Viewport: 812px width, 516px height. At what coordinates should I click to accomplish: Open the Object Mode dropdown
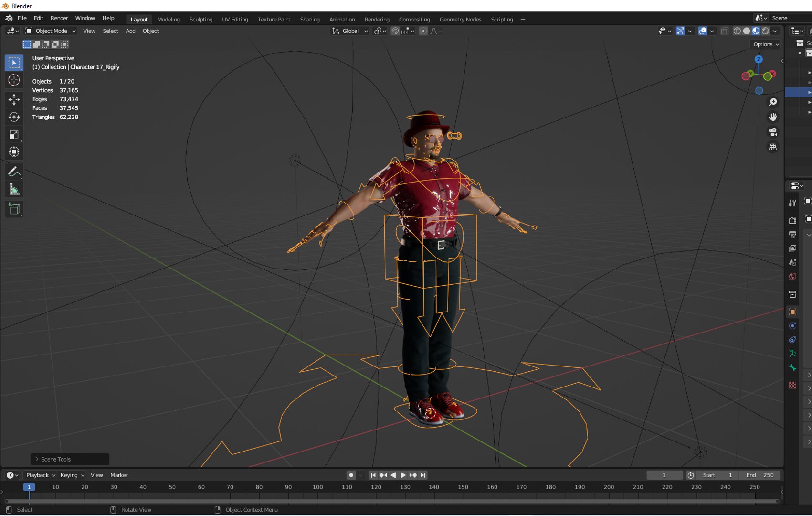(51, 31)
